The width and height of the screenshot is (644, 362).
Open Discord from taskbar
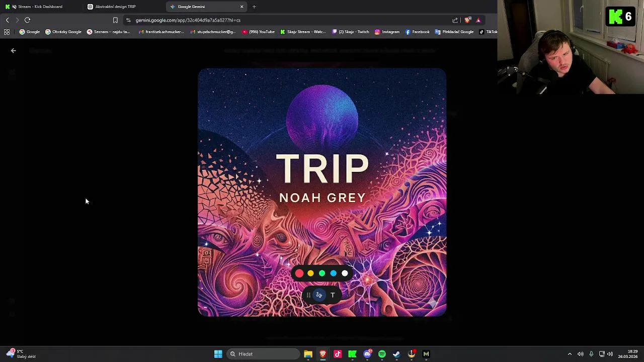[367, 354]
